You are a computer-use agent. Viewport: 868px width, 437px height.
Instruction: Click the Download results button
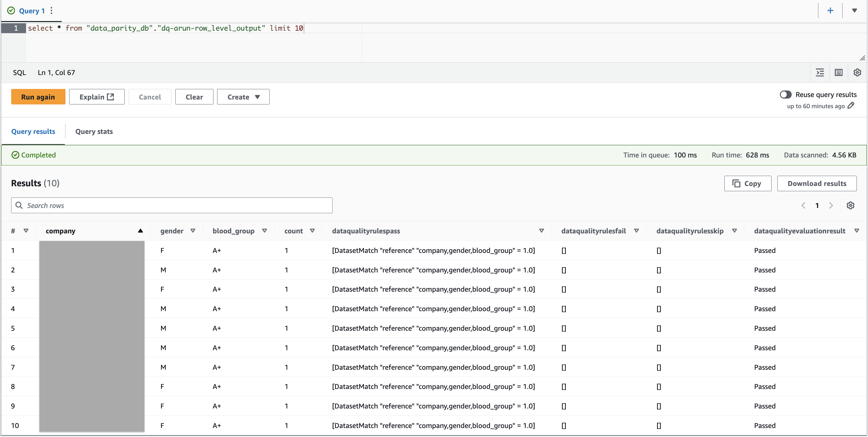pos(817,183)
